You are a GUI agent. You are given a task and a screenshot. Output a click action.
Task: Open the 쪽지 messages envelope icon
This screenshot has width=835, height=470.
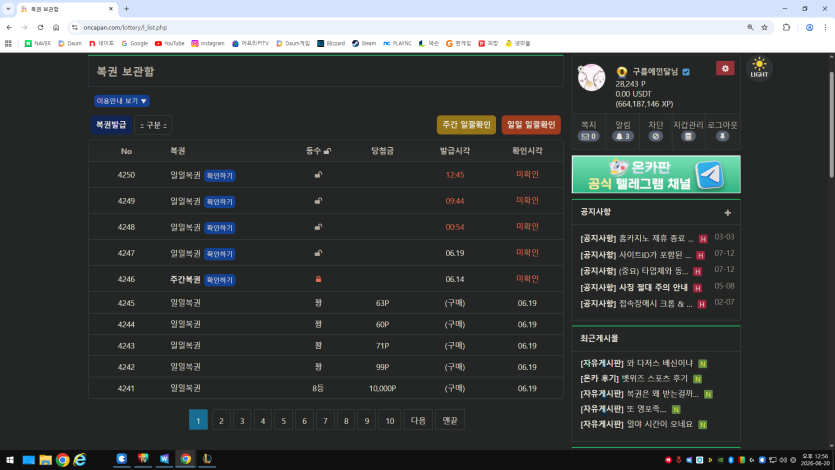point(588,136)
